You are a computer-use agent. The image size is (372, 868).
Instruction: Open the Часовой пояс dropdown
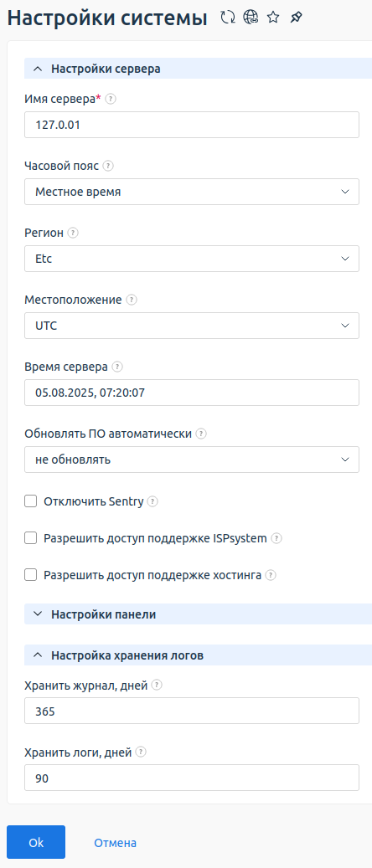192,192
